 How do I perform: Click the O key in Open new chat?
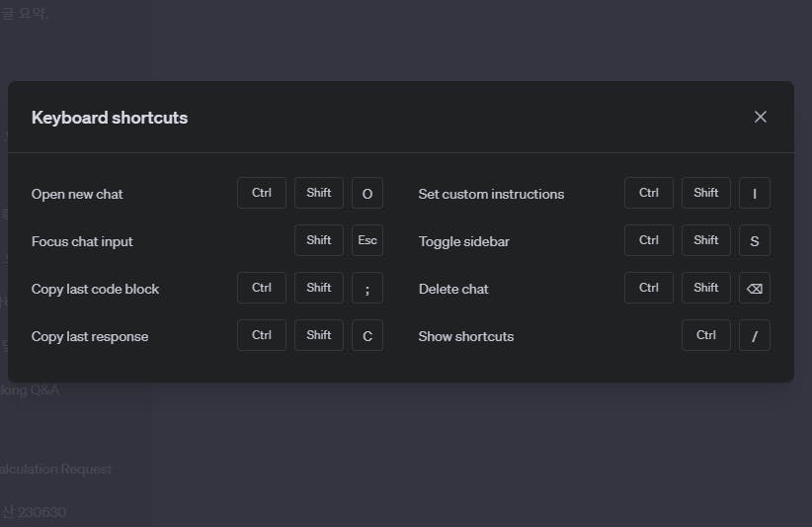coord(367,194)
